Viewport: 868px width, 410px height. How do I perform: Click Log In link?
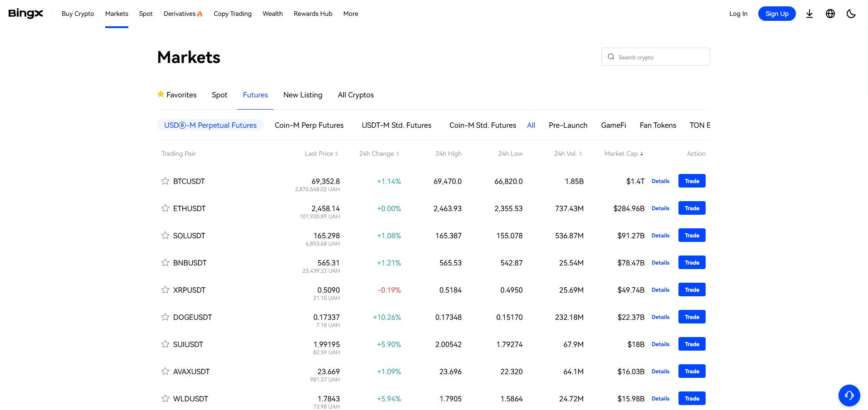point(738,14)
